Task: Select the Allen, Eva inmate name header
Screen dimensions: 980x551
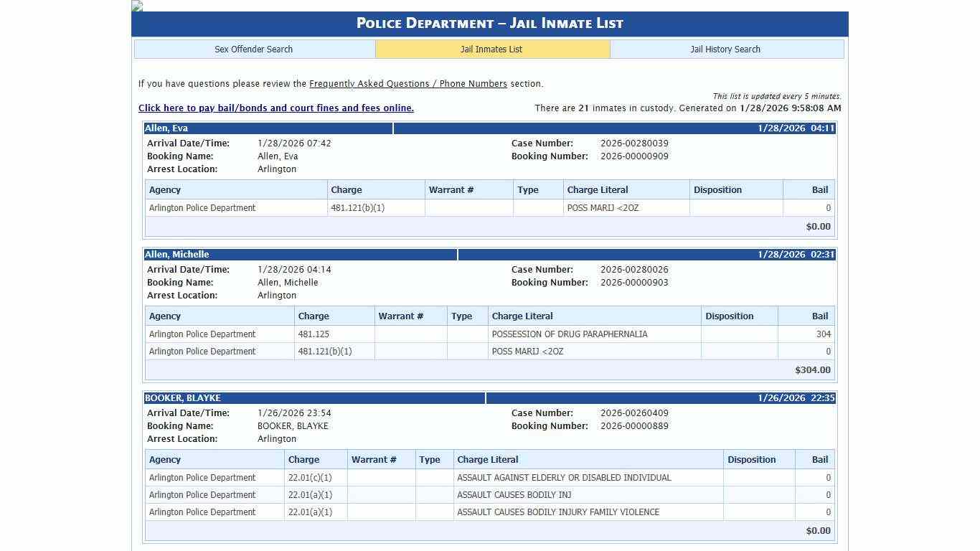Action: [x=166, y=128]
